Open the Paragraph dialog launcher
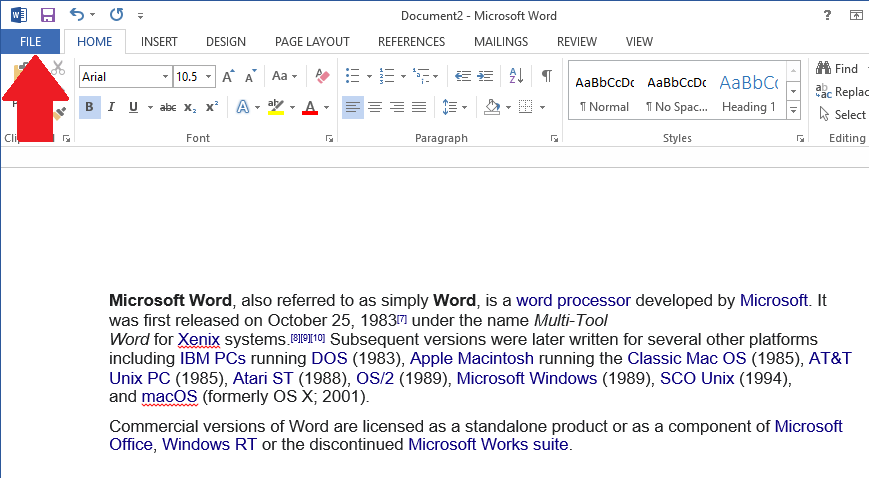 coord(554,139)
